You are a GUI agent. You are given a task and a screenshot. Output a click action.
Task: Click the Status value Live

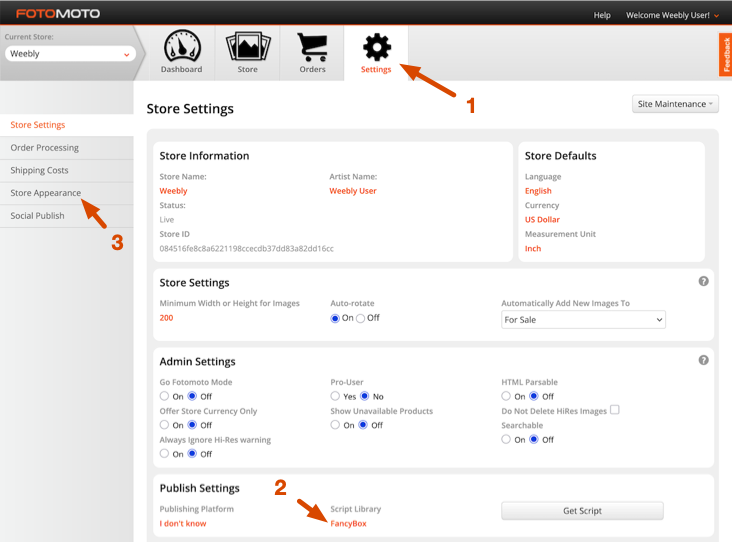tap(167, 219)
